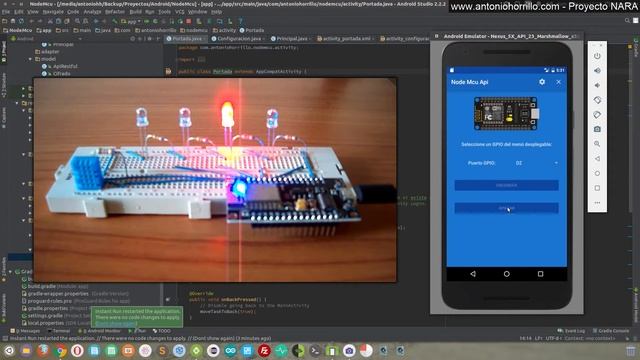Image resolution: width=640 pixels, height=360 pixels.
Task: Open the Build menu
Action: click(135, 12)
